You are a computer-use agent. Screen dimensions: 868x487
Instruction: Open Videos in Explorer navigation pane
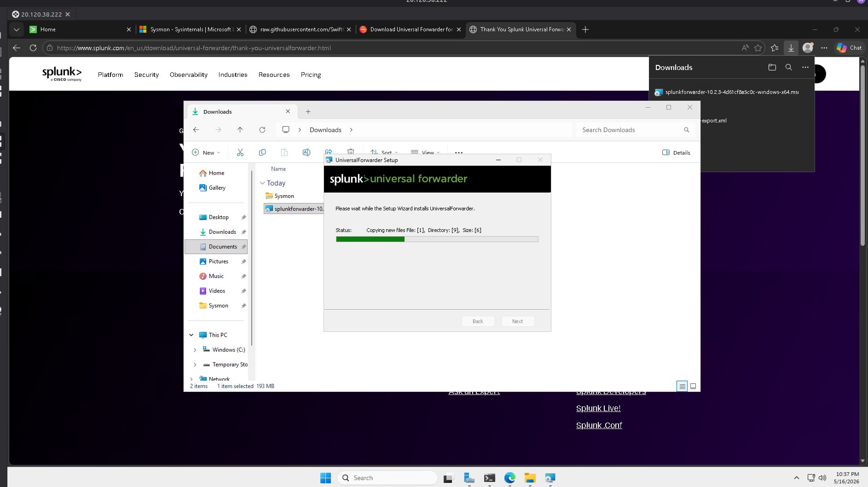pyautogui.click(x=217, y=291)
